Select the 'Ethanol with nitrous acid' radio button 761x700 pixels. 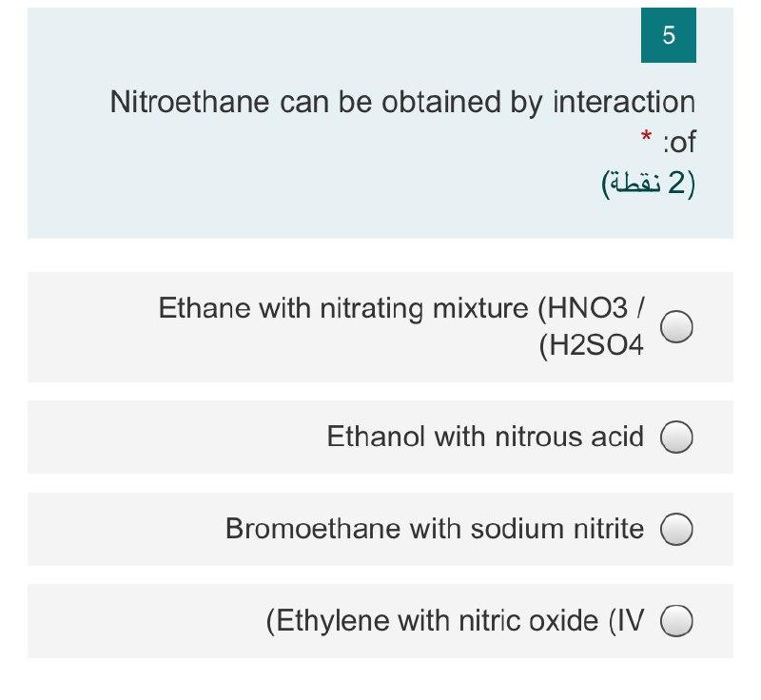coord(677,437)
